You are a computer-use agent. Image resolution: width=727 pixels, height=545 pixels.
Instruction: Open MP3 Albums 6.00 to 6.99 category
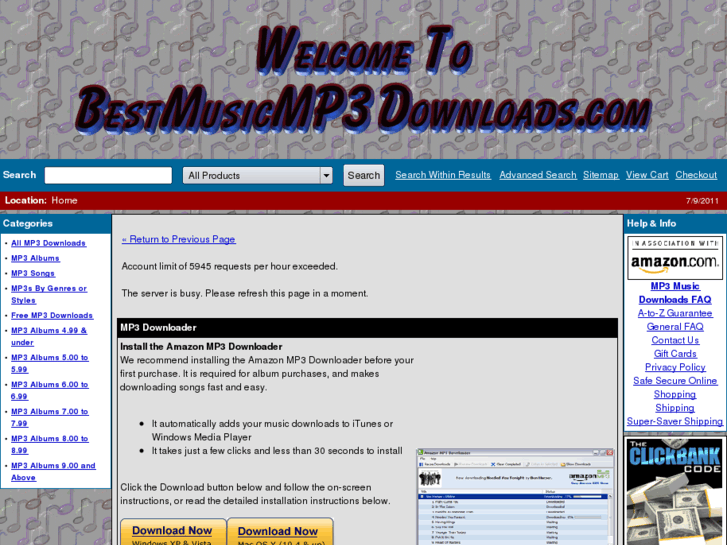(x=49, y=390)
